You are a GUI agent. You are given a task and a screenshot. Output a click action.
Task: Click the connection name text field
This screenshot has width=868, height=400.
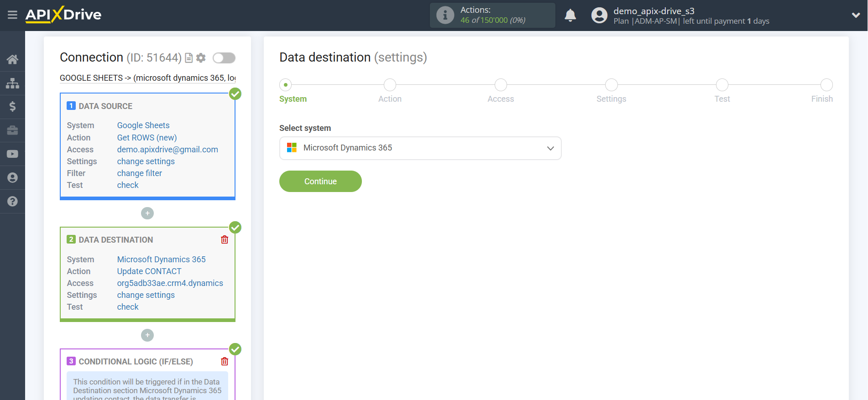[x=147, y=78]
